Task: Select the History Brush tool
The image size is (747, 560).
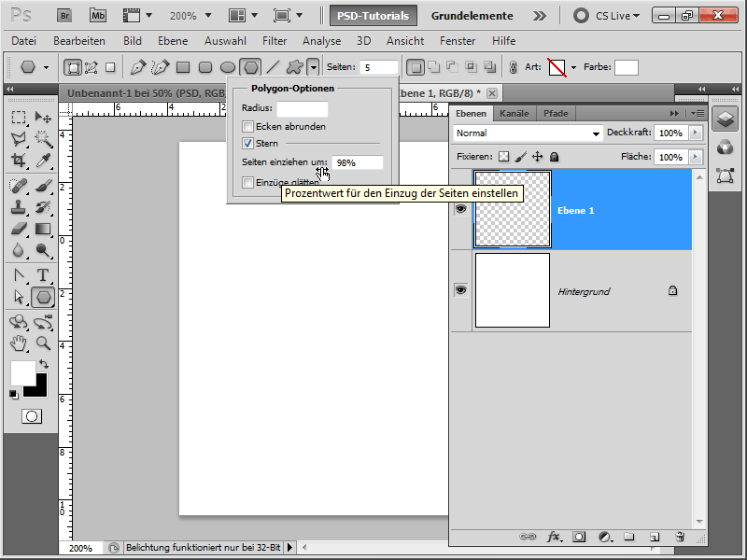Action: coord(43,207)
